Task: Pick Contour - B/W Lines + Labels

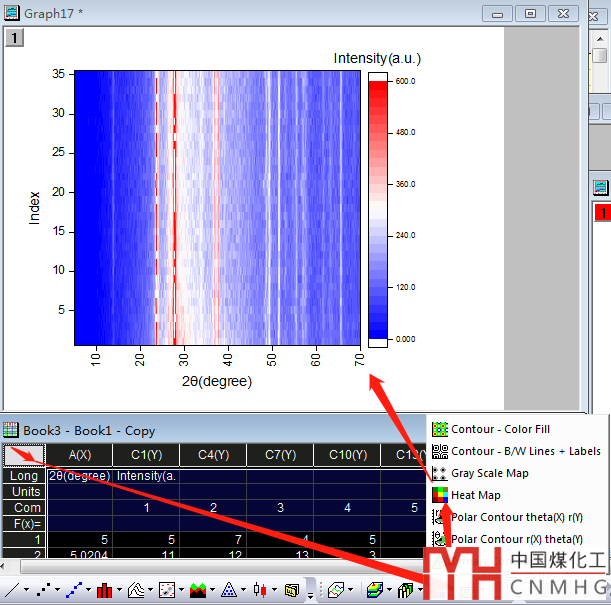Action: pyautogui.click(x=525, y=451)
